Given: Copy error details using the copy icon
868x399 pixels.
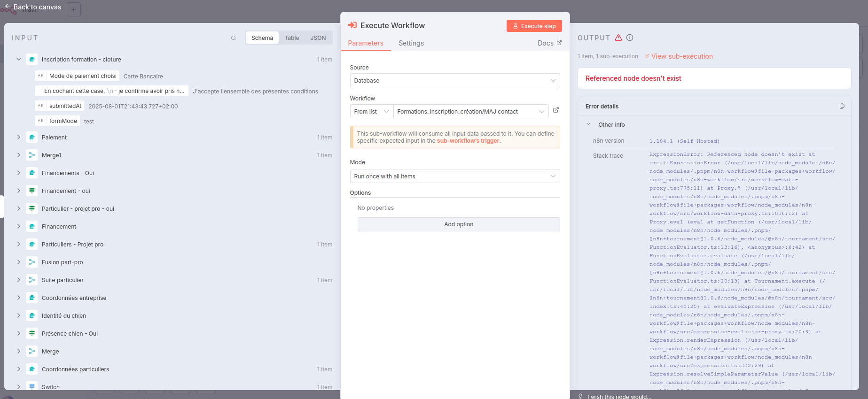Looking at the screenshot, I should click(842, 106).
